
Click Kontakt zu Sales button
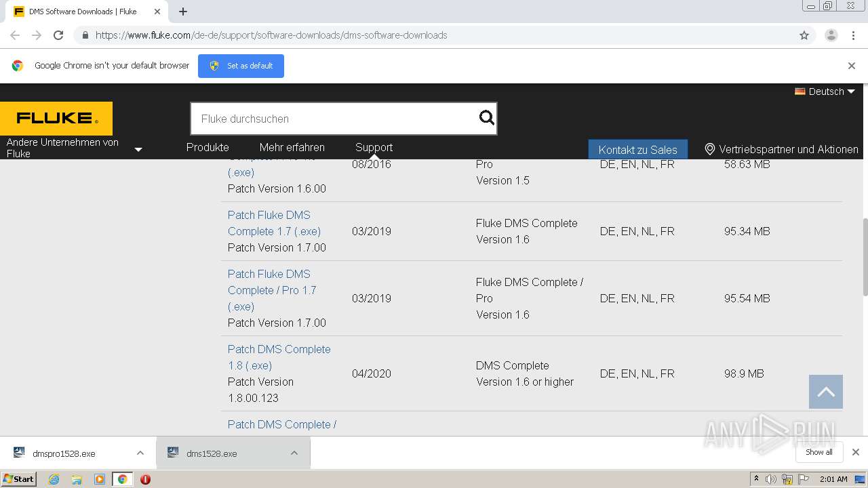637,150
